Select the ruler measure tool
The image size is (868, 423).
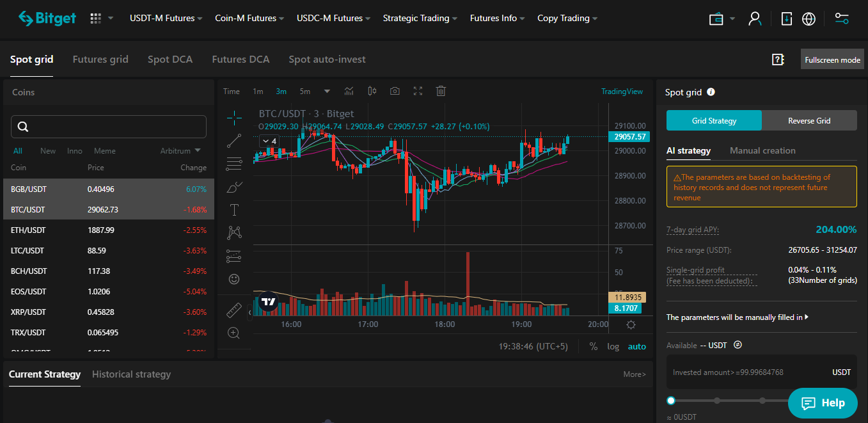(234, 310)
